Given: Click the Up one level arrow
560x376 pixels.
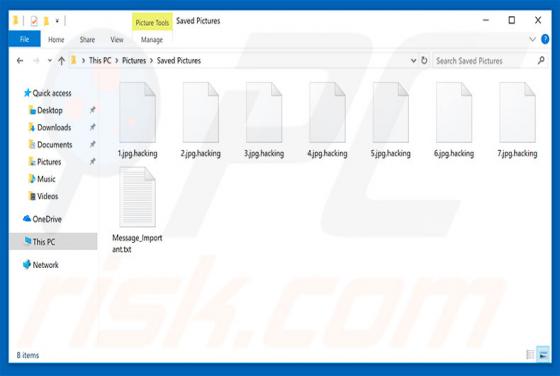Looking at the screenshot, I should point(61,61).
